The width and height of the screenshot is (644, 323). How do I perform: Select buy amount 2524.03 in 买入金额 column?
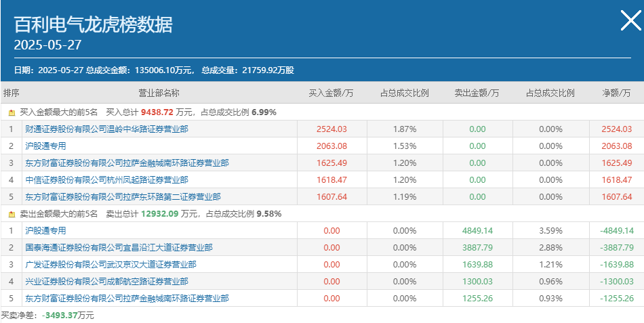[332, 129]
